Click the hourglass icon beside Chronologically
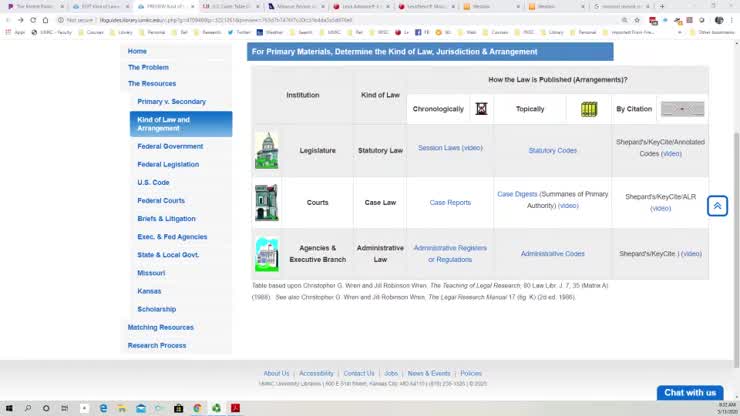Screen dimensions: 740x416 [x=481, y=109]
